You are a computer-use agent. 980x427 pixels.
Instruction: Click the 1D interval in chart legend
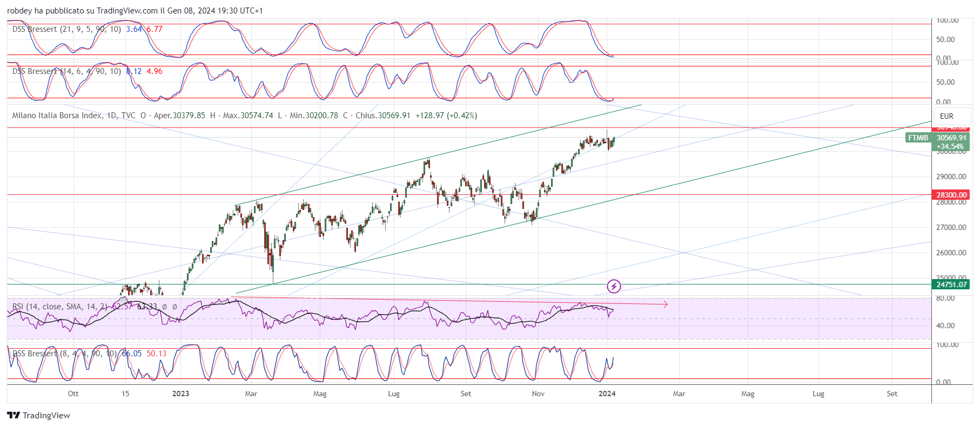pos(111,116)
